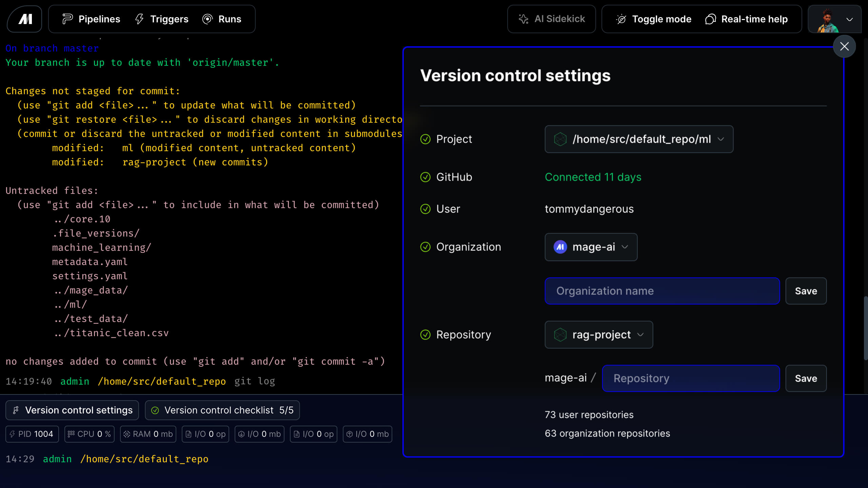Image resolution: width=868 pixels, height=488 pixels.
Task: Click the PID 1004 indicator
Action: tap(32, 434)
